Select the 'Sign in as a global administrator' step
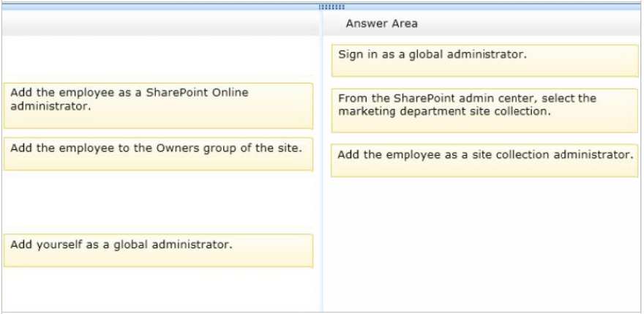 click(x=485, y=61)
